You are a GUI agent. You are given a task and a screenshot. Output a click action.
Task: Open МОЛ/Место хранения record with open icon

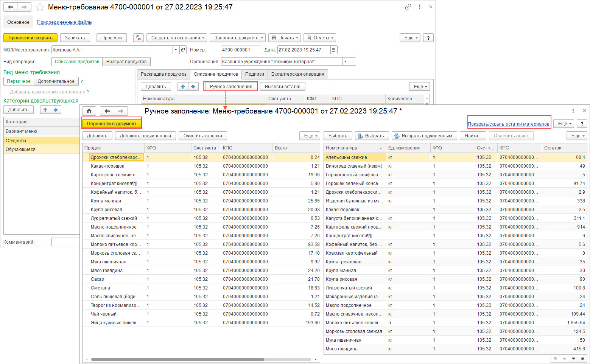(x=183, y=50)
